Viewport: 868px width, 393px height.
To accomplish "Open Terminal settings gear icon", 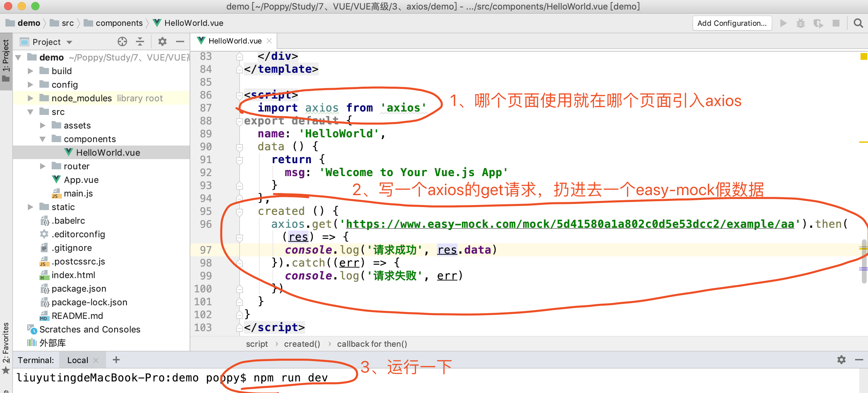I will pyautogui.click(x=841, y=360).
